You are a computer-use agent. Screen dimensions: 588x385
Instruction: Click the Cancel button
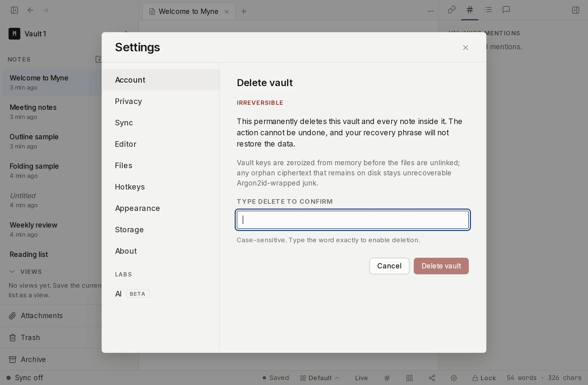click(389, 266)
